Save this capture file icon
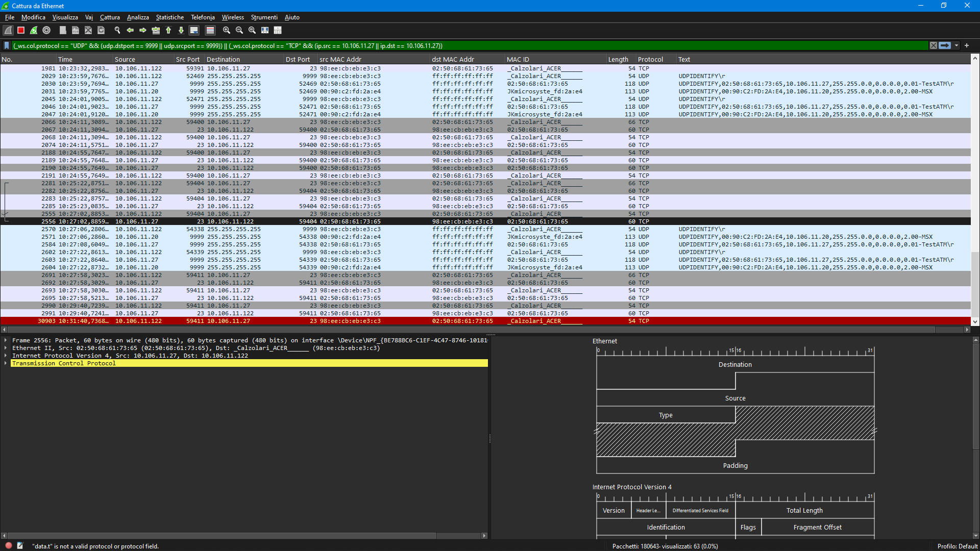 coord(76,31)
